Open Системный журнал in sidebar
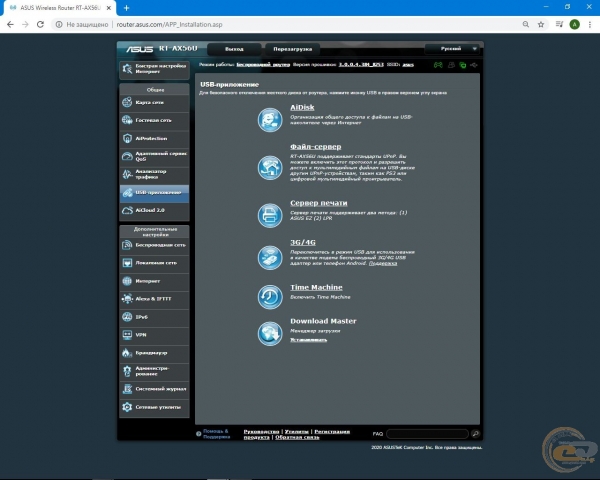The height and width of the screenshot is (480, 600). 154,389
